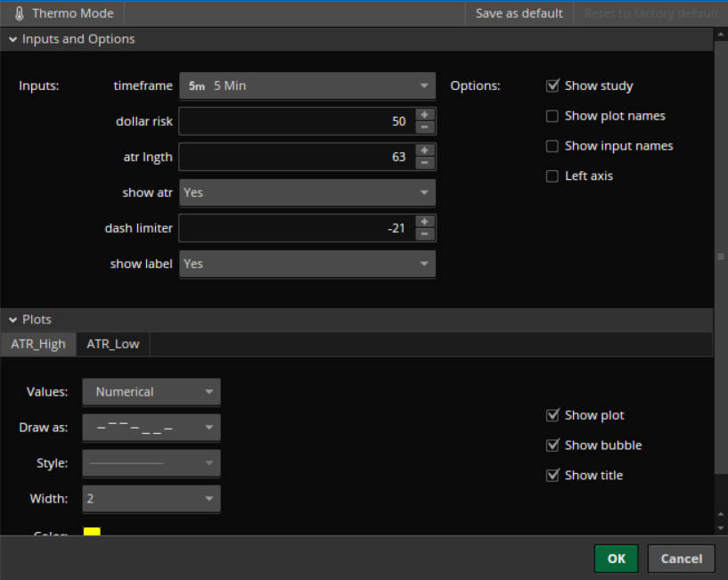728x580 pixels.
Task: Click the scrollbar down arrow at bottom
Action: (721, 528)
